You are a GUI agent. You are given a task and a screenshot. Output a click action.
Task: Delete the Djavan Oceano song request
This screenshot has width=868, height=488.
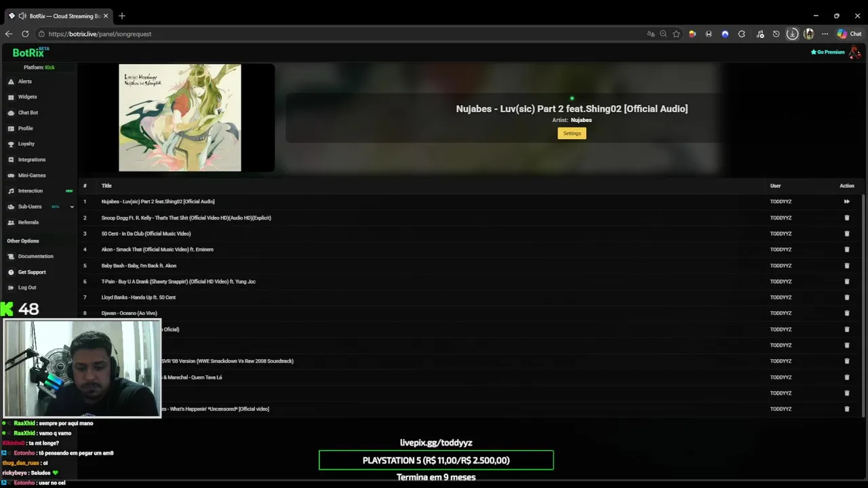click(x=846, y=313)
